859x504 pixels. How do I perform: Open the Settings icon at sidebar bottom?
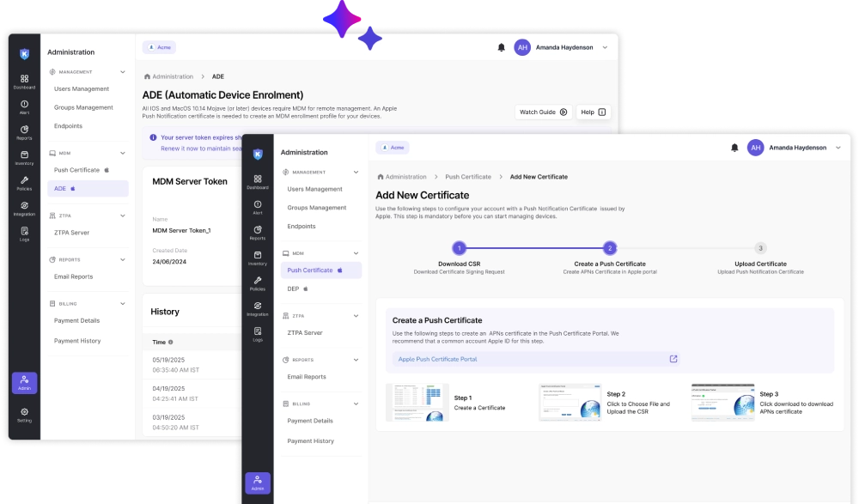(x=24, y=415)
